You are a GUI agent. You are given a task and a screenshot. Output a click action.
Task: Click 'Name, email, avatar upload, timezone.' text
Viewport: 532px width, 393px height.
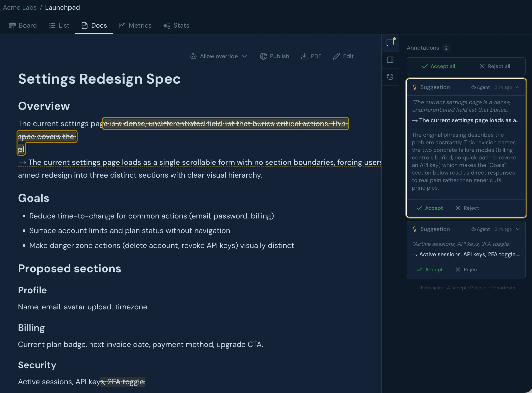[x=83, y=307]
